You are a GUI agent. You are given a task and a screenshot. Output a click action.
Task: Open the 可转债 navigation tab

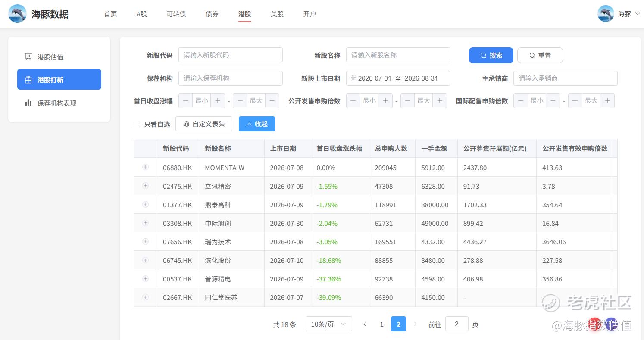pos(176,14)
